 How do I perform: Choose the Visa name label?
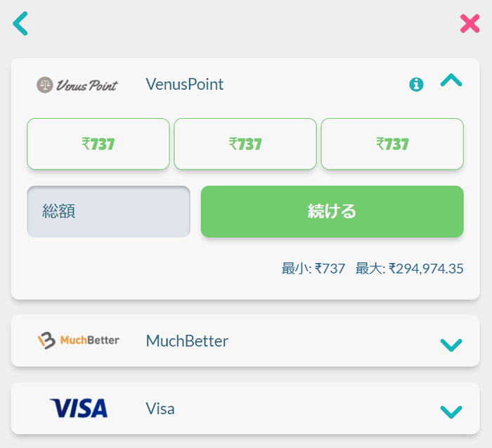pyautogui.click(x=160, y=409)
